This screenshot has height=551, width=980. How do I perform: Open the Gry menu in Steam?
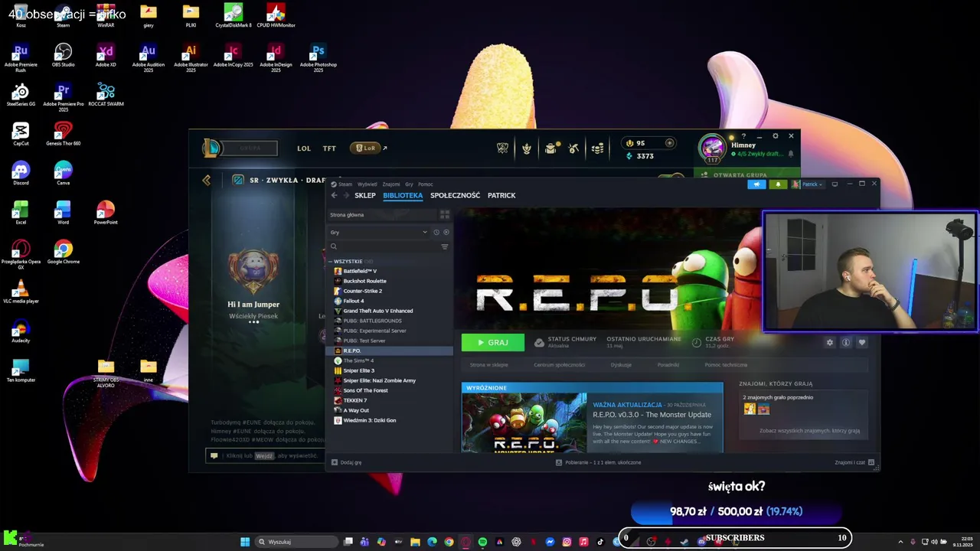click(x=409, y=184)
